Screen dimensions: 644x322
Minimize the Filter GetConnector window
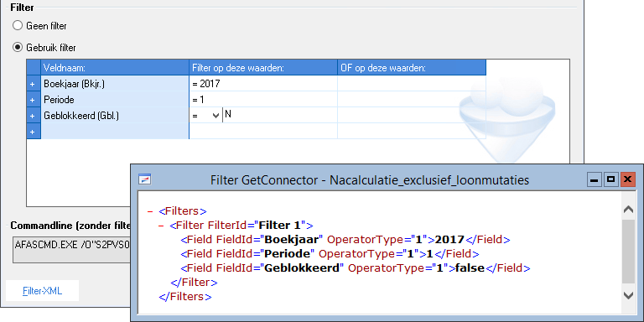[x=594, y=179]
